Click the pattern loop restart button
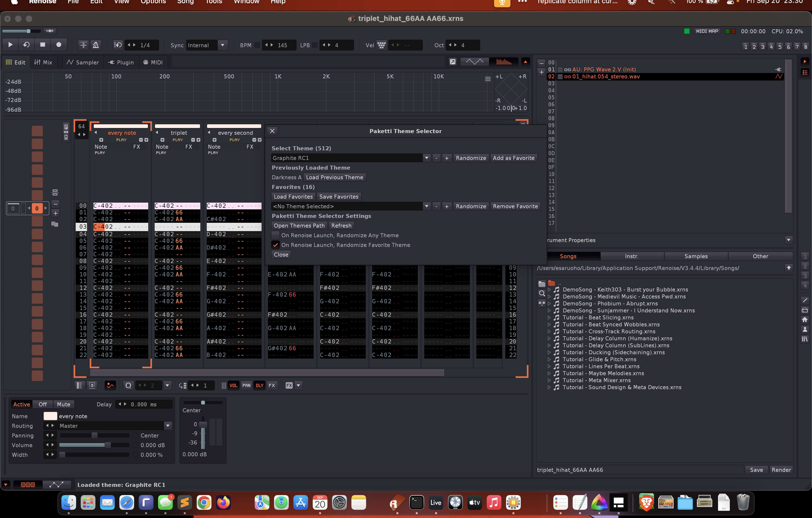This screenshot has height=518, width=812. [26, 45]
